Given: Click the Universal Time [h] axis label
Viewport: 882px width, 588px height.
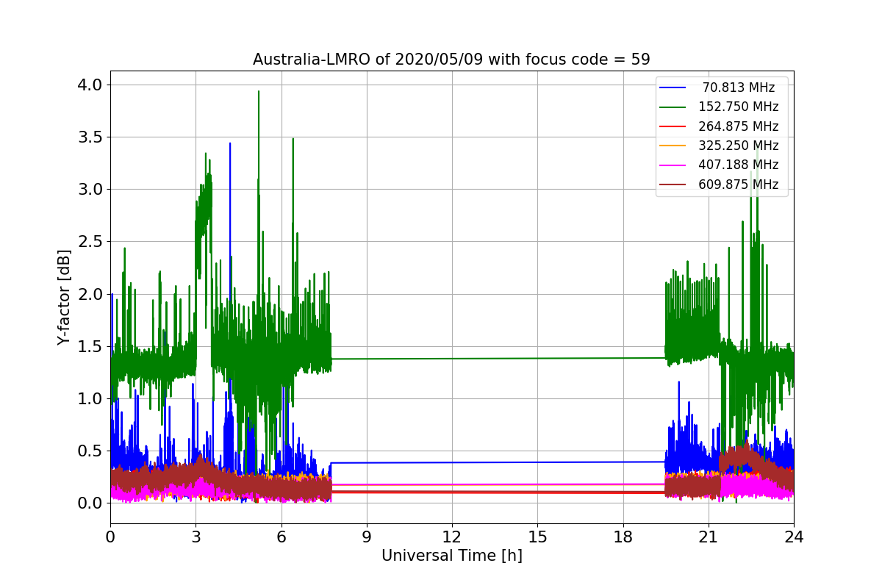Looking at the screenshot, I should (x=451, y=556).
